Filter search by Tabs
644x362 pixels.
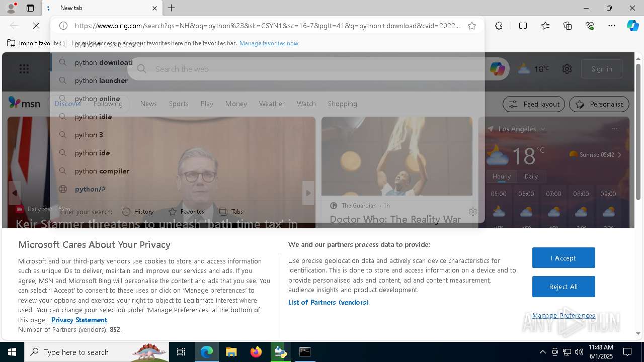(x=231, y=212)
